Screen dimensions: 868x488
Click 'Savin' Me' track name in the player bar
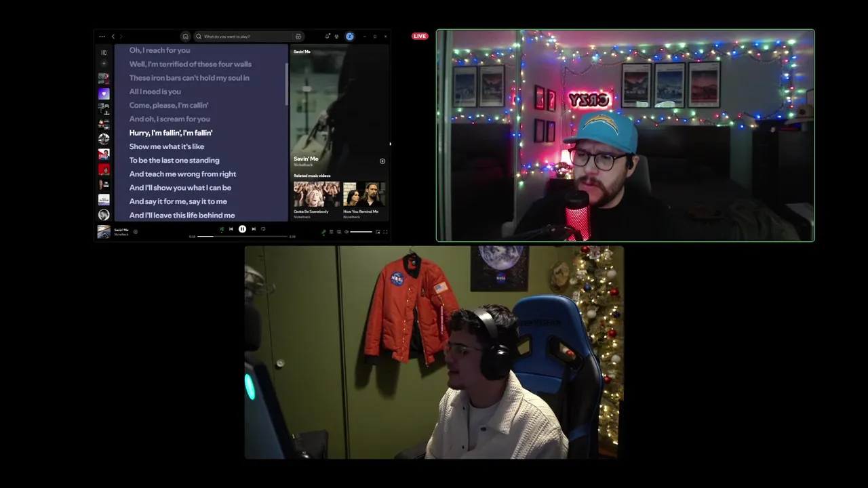pos(121,230)
